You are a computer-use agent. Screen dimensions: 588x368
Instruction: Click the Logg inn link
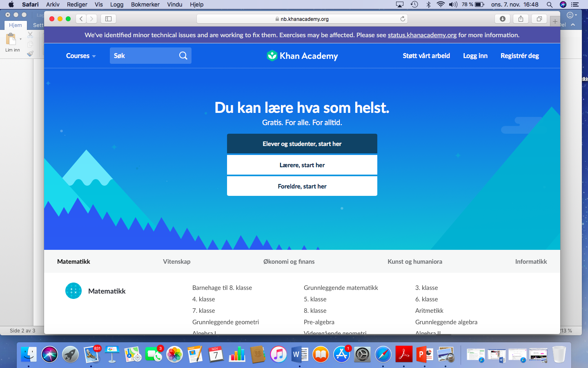tap(475, 56)
